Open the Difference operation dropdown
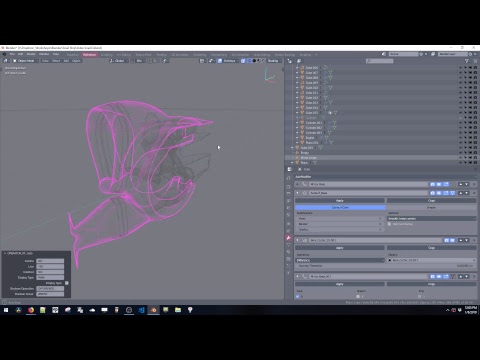480x360 pixels. [340, 260]
